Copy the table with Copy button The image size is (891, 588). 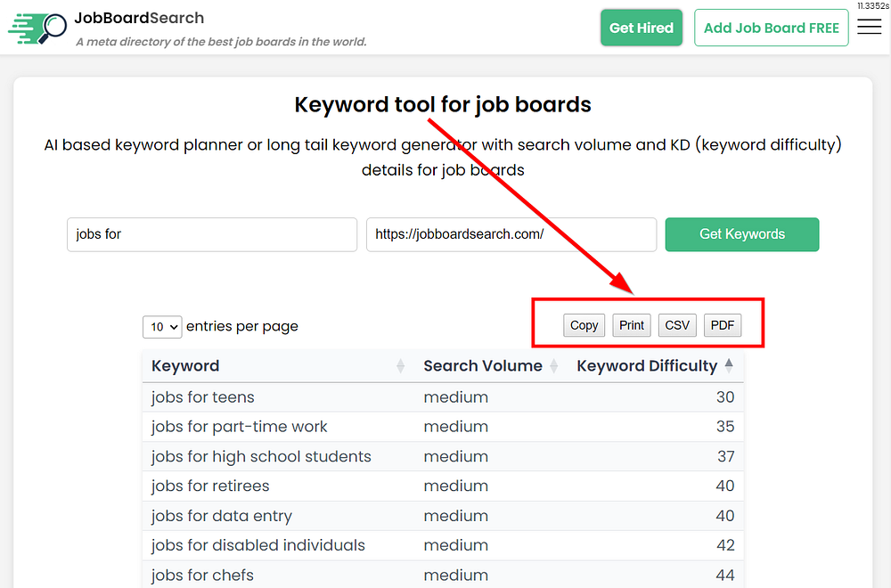pos(584,325)
